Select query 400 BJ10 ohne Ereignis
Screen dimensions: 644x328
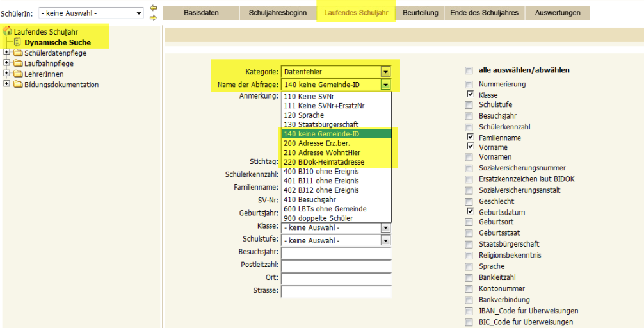[336, 172]
